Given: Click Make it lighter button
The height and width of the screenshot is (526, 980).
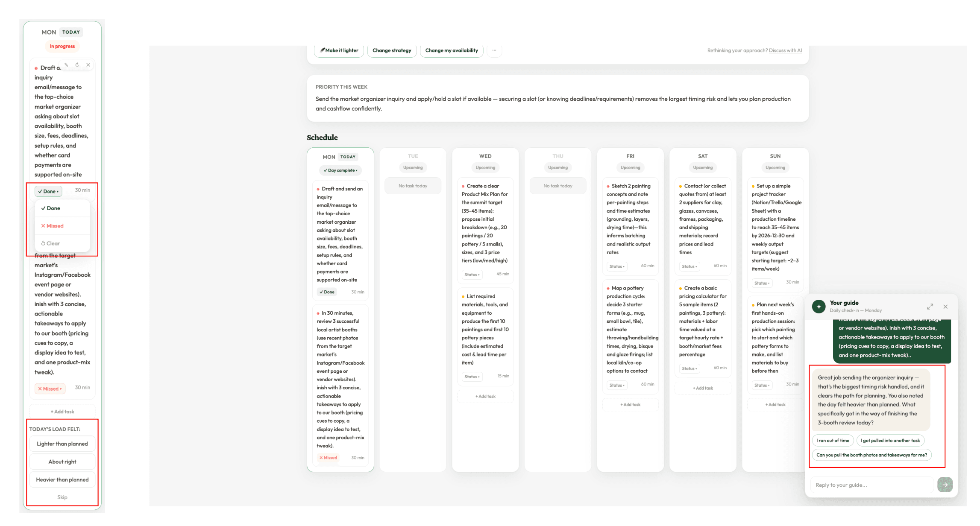Looking at the screenshot, I should pyautogui.click(x=339, y=50).
